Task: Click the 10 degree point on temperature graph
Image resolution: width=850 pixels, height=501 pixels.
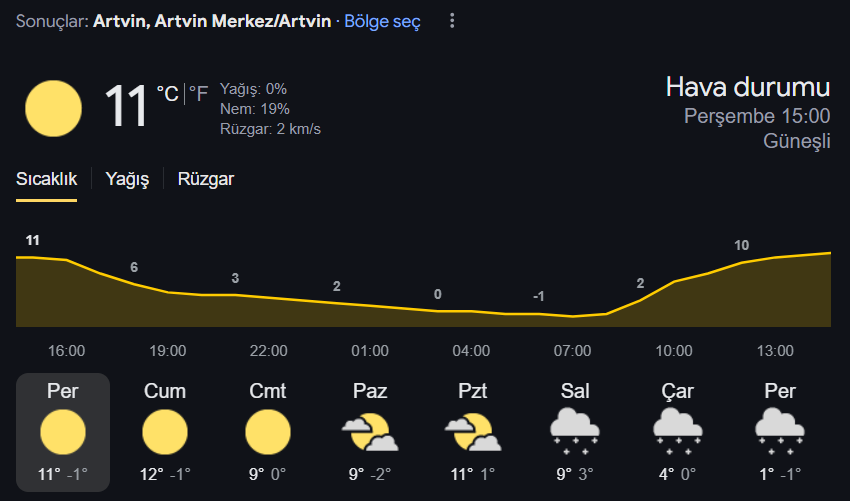Action: [x=742, y=246]
